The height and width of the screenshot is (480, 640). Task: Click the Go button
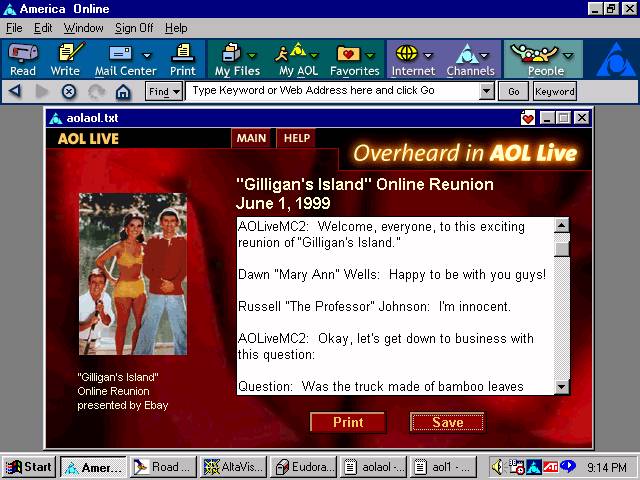tap(513, 91)
